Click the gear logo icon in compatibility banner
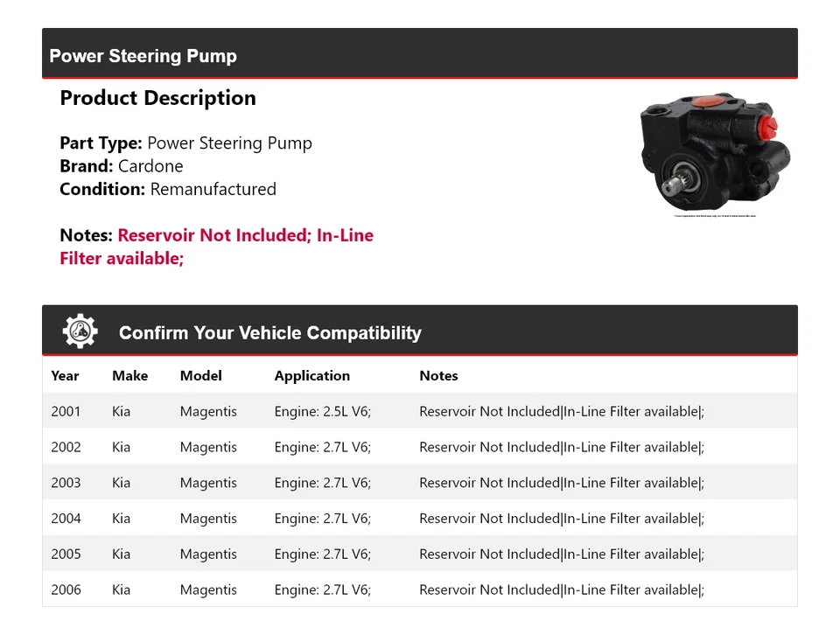 click(80, 330)
